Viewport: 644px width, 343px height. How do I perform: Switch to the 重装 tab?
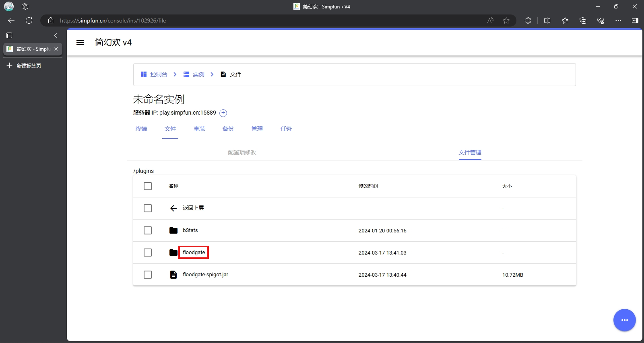point(199,129)
